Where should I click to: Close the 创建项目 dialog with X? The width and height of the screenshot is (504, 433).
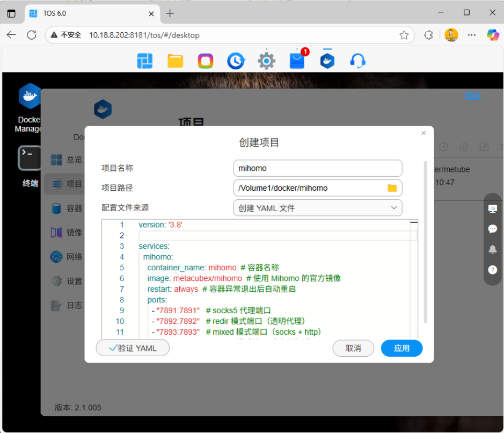point(423,133)
